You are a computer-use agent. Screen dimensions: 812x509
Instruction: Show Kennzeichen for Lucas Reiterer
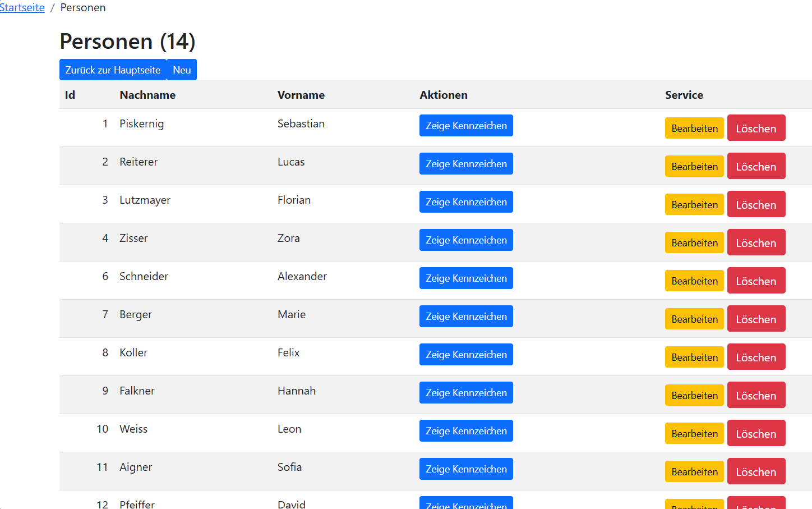coord(465,164)
